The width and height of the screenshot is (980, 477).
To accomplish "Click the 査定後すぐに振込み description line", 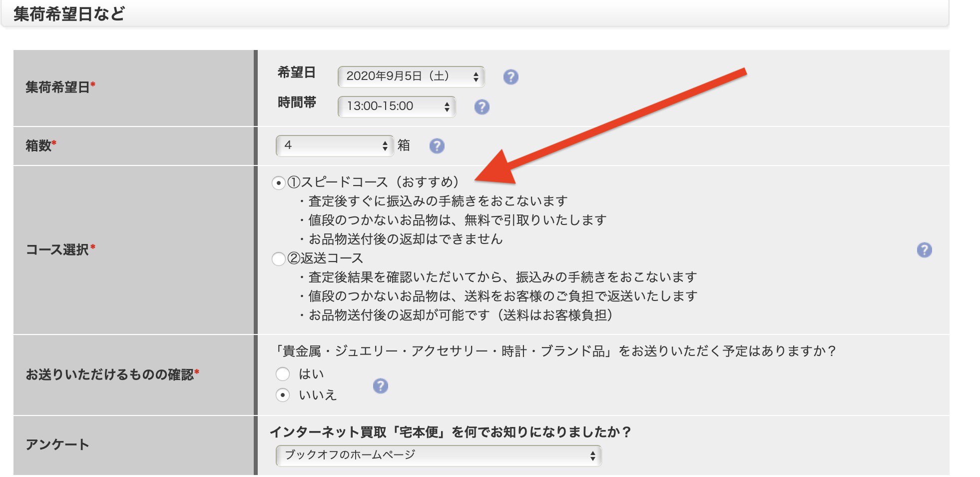I will (438, 201).
